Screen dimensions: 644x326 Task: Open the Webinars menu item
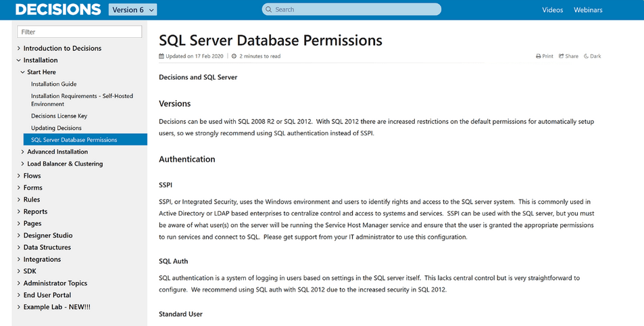[x=588, y=10]
